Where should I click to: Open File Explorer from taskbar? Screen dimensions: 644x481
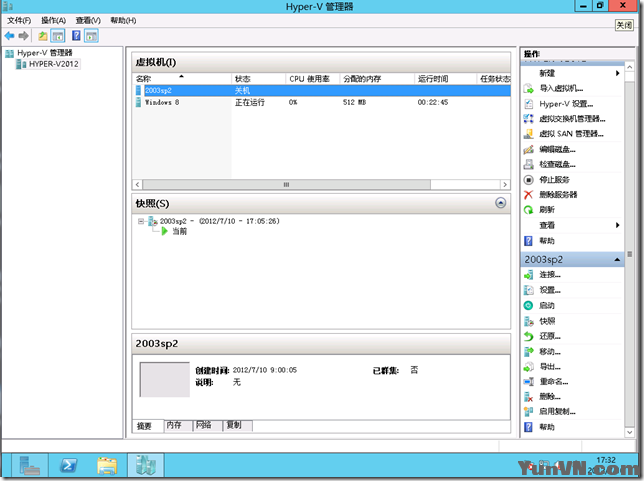click(107, 466)
